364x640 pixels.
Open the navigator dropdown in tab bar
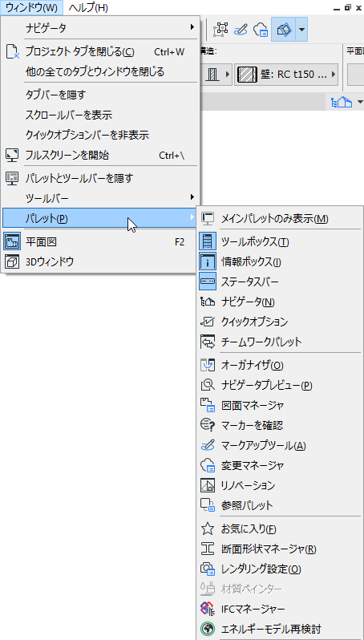(x=359, y=102)
